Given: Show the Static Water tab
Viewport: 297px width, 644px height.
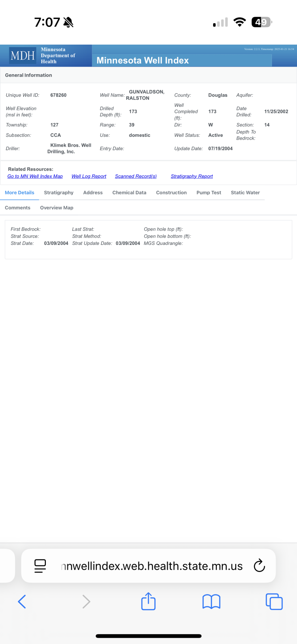Looking at the screenshot, I should (245, 193).
